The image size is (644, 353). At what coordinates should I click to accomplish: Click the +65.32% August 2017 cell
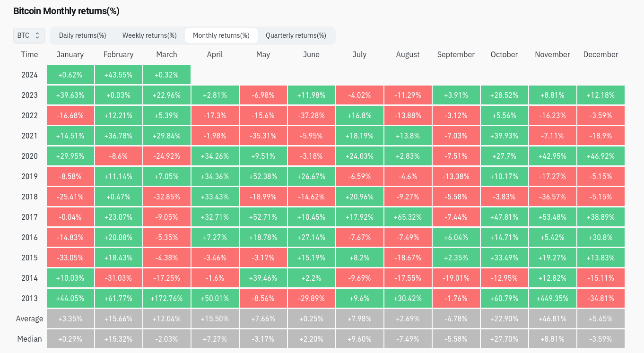(408, 217)
